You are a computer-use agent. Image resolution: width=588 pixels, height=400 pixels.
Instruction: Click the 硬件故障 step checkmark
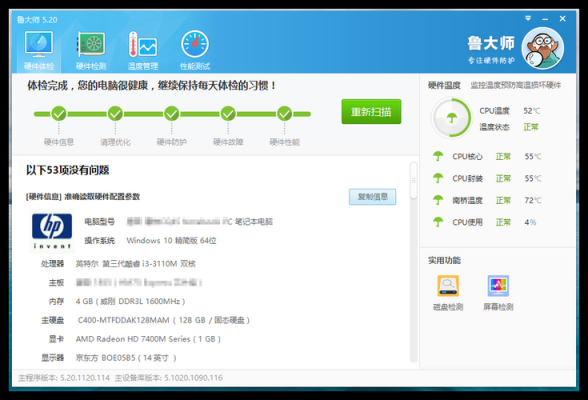[x=228, y=113]
